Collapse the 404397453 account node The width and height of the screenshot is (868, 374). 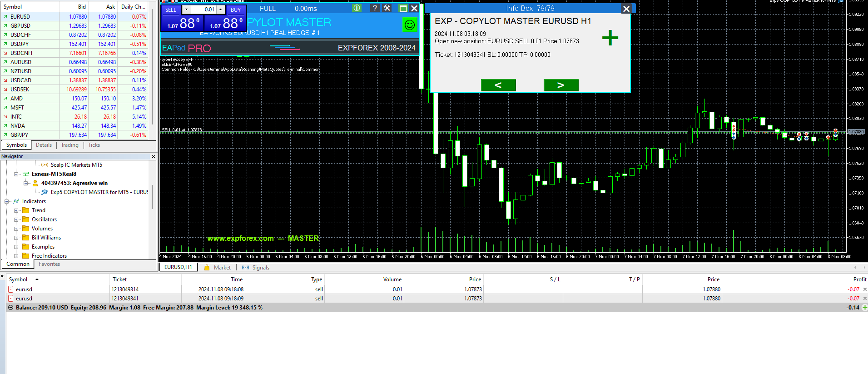[25, 183]
